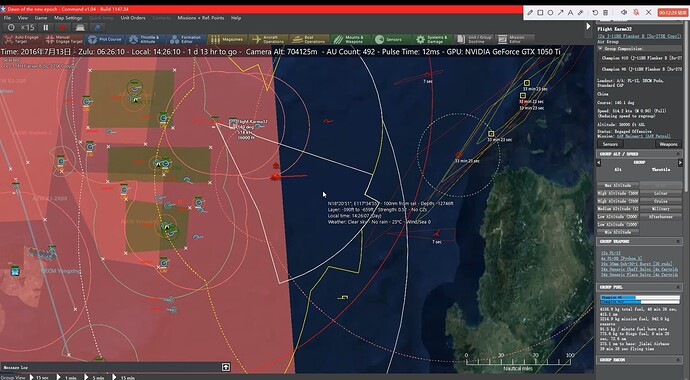Image resolution: width=690 pixels, height=380 pixels.
Task: Collapse the Group Weapons section
Action: 678,241
